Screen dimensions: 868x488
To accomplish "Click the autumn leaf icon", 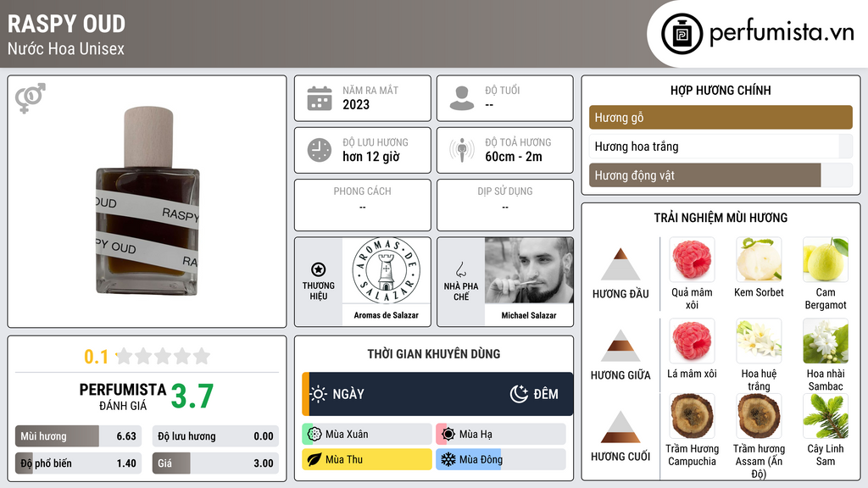I will point(314,459).
